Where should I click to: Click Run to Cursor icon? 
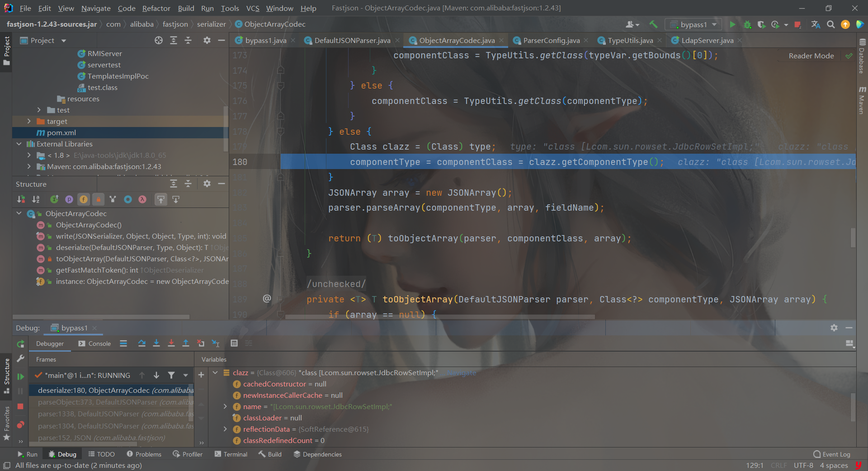click(216, 344)
